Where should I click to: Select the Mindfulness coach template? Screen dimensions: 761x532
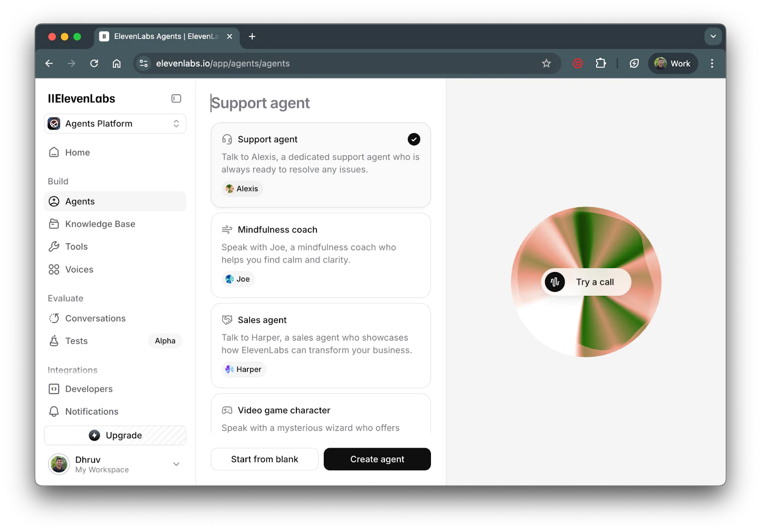(x=321, y=255)
